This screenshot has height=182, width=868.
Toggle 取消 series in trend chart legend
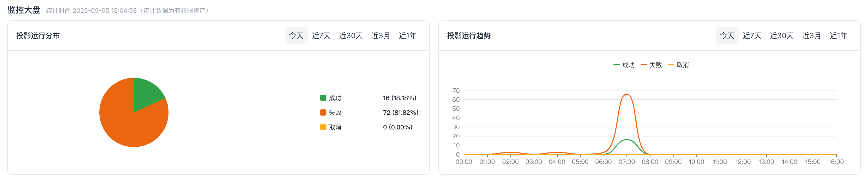click(x=678, y=65)
